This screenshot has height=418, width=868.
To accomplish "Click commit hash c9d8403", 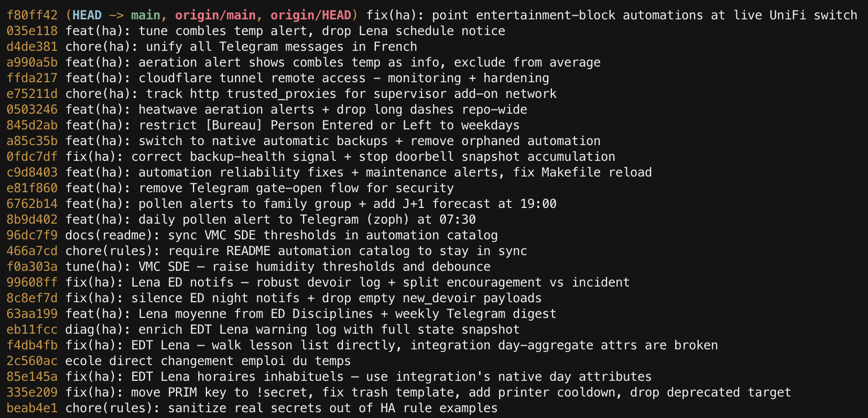I will point(32,172).
